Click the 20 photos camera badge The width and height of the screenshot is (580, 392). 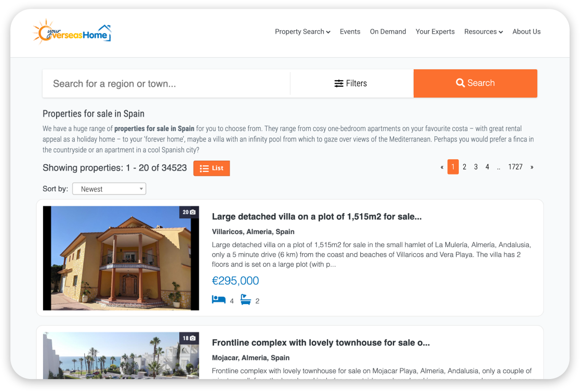point(189,212)
